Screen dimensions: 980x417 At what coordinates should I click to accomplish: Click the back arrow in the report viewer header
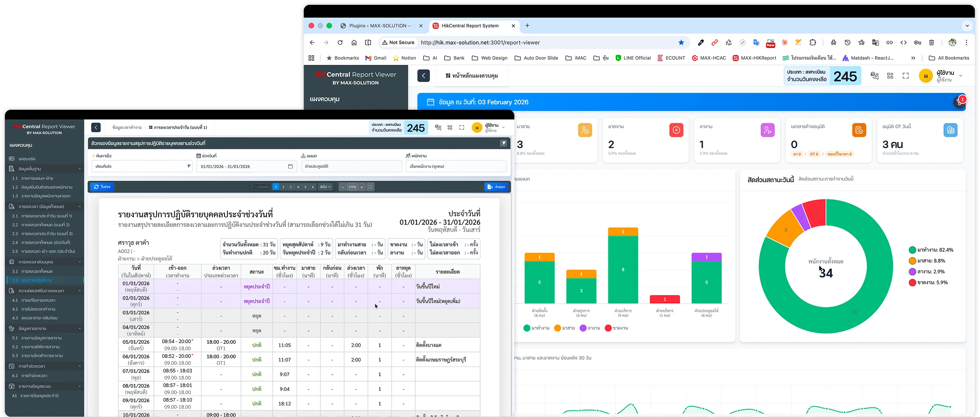click(96, 127)
